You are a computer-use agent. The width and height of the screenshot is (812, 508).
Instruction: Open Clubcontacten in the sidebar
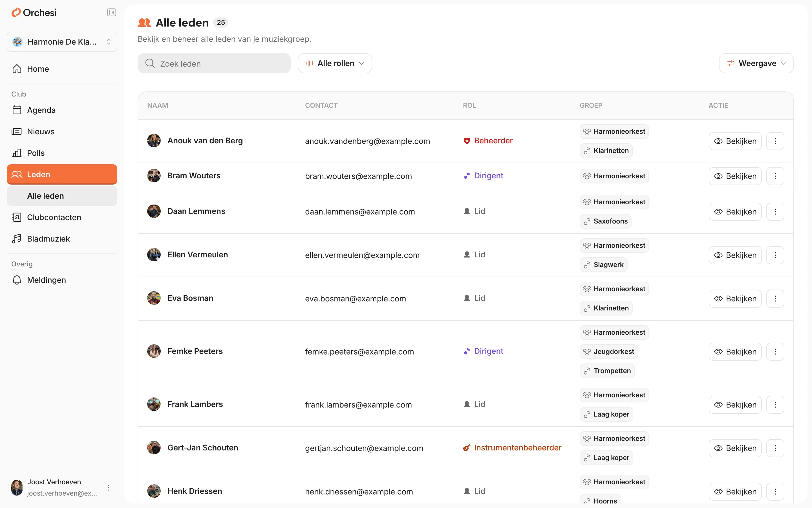tap(62, 217)
